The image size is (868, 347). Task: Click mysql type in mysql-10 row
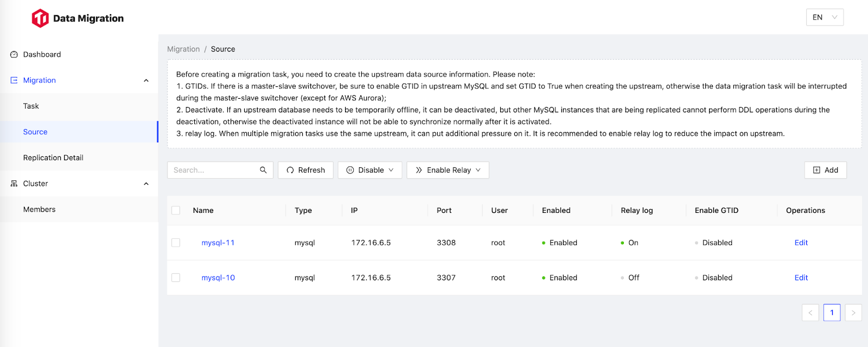click(x=305, y=277)
